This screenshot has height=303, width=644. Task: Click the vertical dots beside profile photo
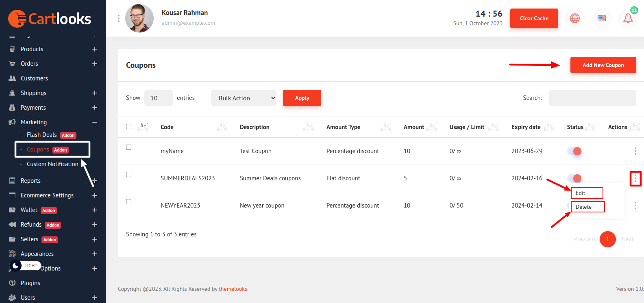click(119, 18)
